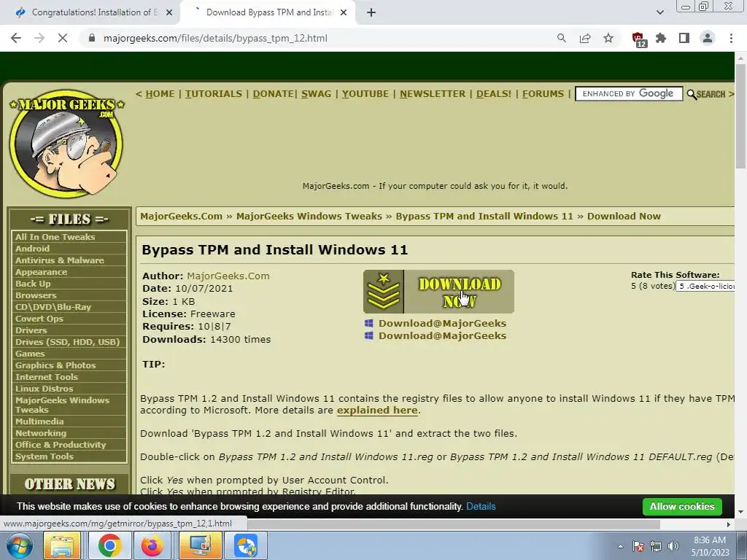
Task: Open the Extensions puzzle-piece menu
Action: 661,38
